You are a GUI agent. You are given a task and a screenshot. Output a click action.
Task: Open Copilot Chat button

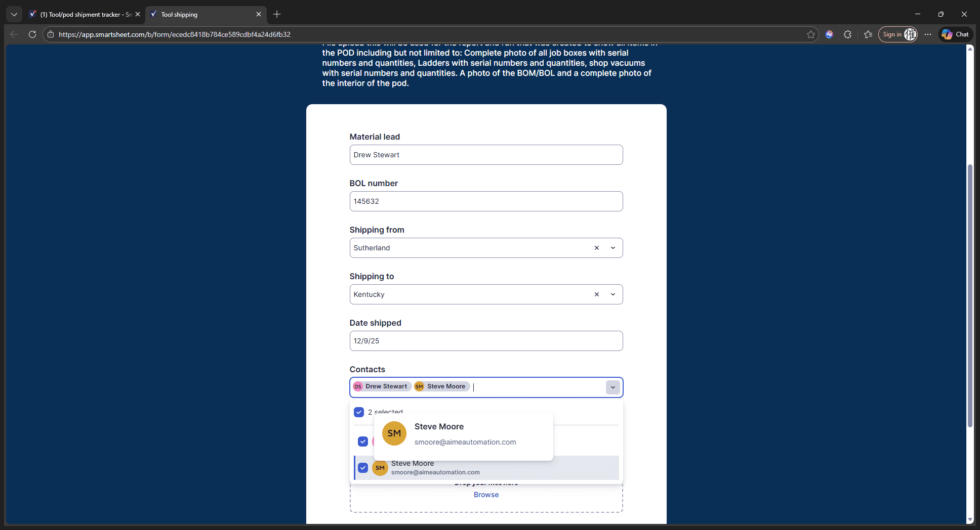pos(955,34)
